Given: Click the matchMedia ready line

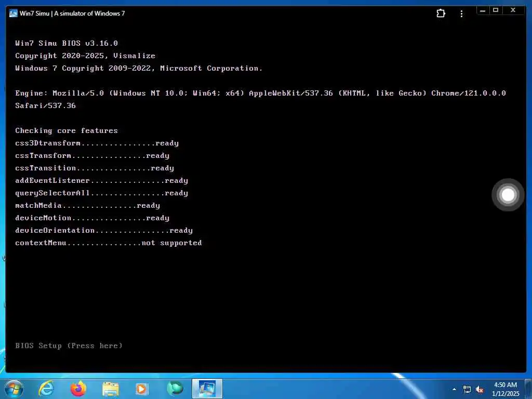Looking at the screenshot, I should coord(87,205).
